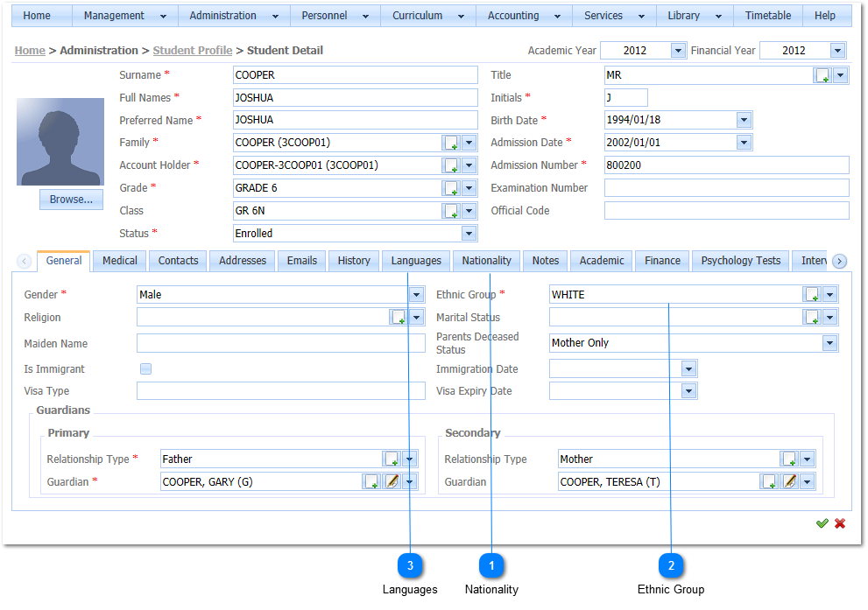
Task: Edit primary guardian COOPER, GARY with pencil icon
Action: (x=392, y=481)
